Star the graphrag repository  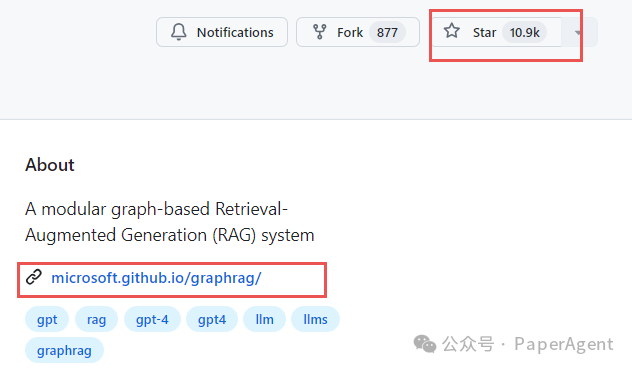pyautogui.click(x=497, y=32)
